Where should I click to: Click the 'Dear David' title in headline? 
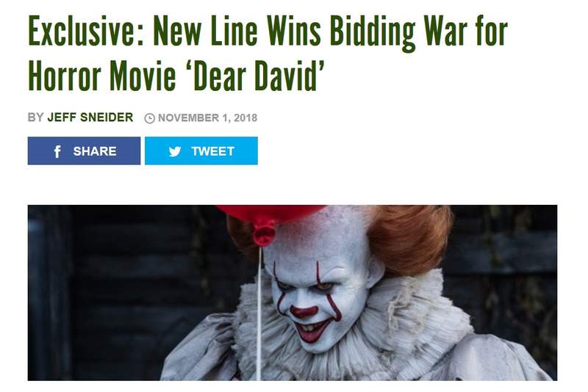tap(259, 76)
